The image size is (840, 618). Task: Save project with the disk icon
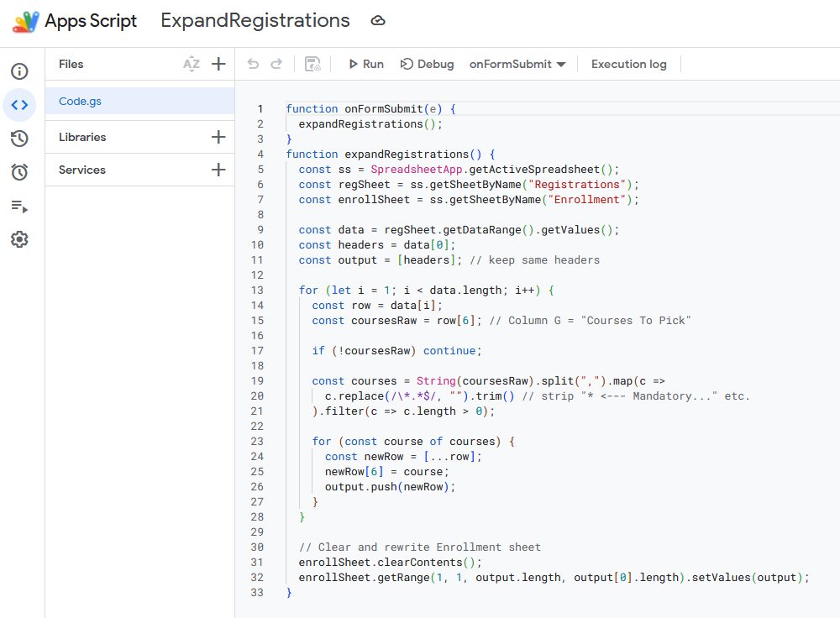[312, 65]
